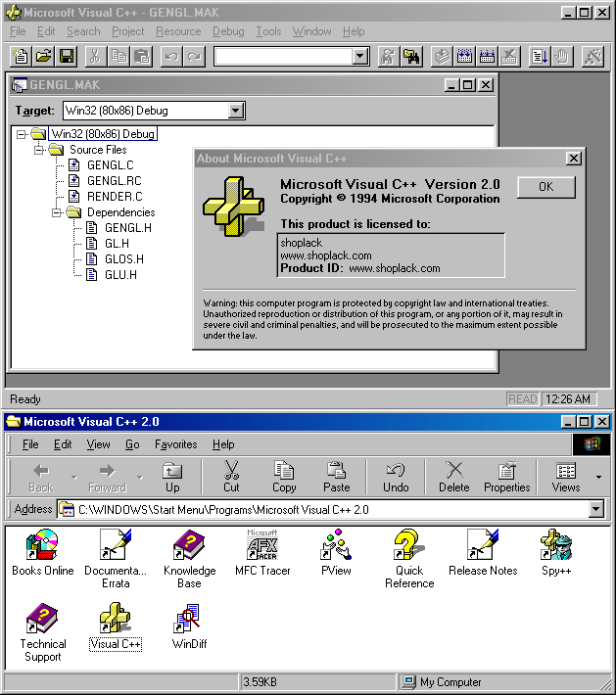This screenshot has width=616, height=695.
Task: Click the Build project toolbar icon
Action: coord(464,57)
